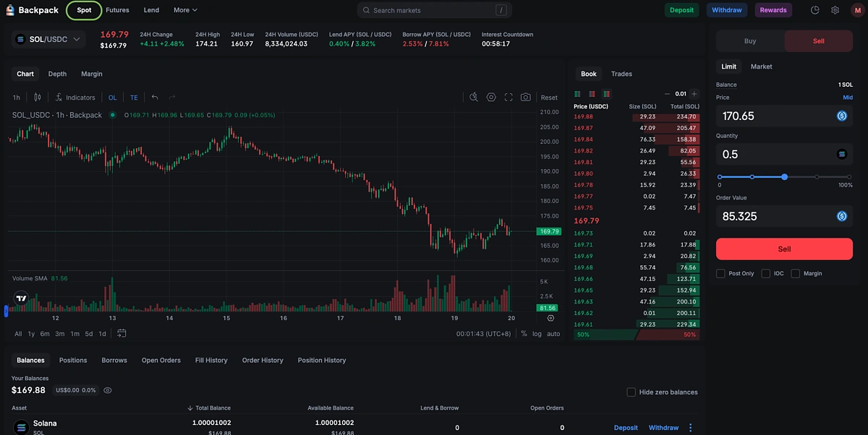The image size is (868, 435).
Task: Enter fullscreen chart mode
Action: click(509, 98)
